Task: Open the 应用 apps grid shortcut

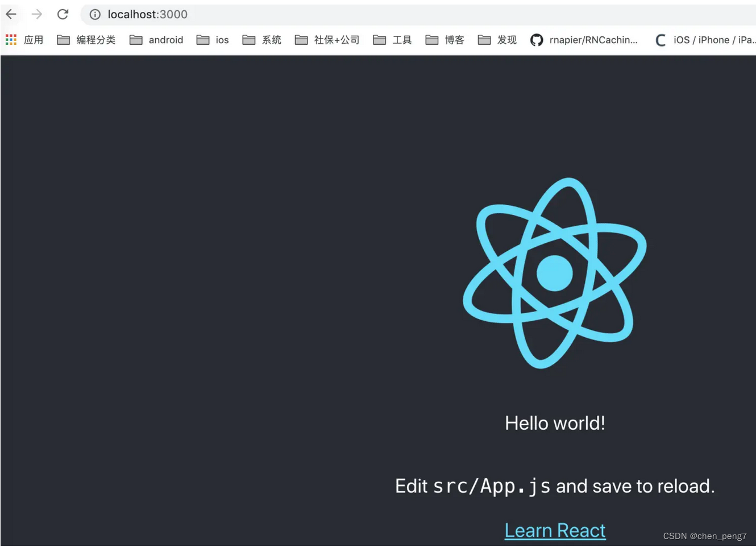Action: [24, 40]
